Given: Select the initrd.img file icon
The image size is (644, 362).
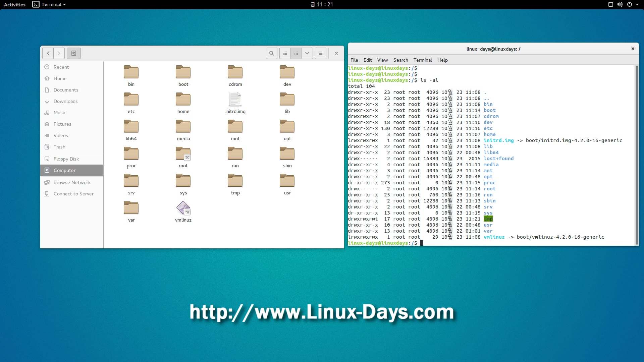Looking at the screenshot, I should pyautogui.click(x=235, y=100).
